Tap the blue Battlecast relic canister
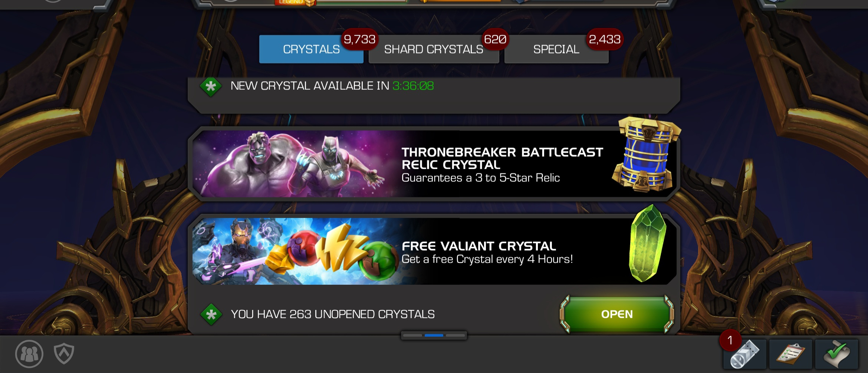The image size is (868, 373). pos(647,154)
